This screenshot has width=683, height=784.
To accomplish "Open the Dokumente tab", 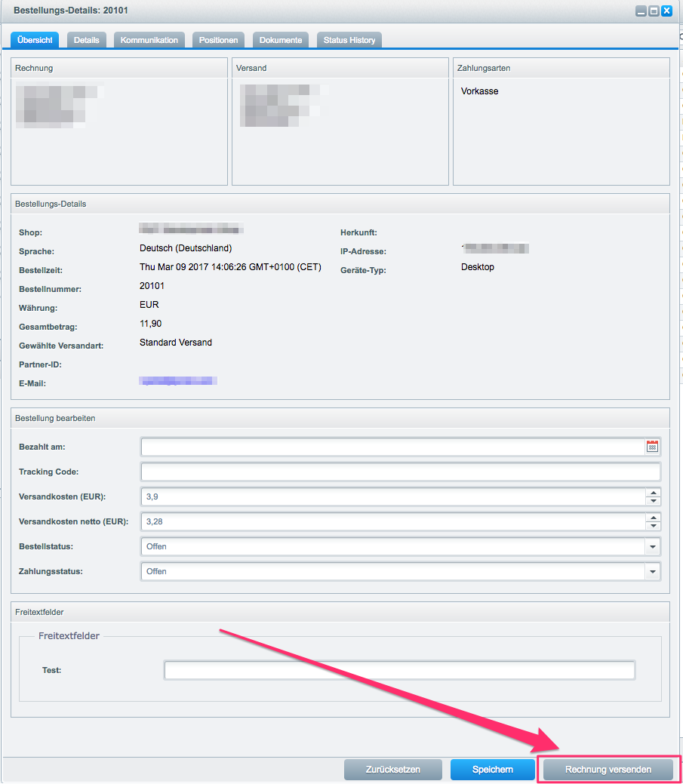I will [x=281, y=40].
